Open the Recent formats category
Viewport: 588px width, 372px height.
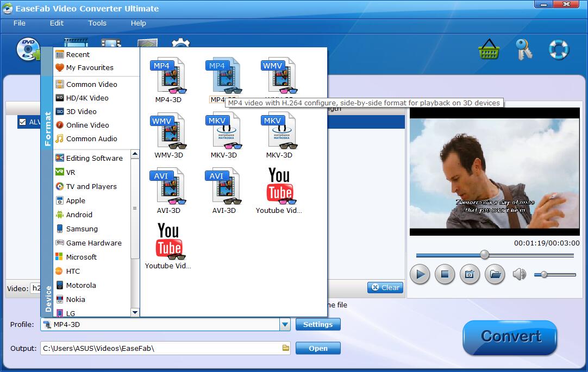click(97, 55)
